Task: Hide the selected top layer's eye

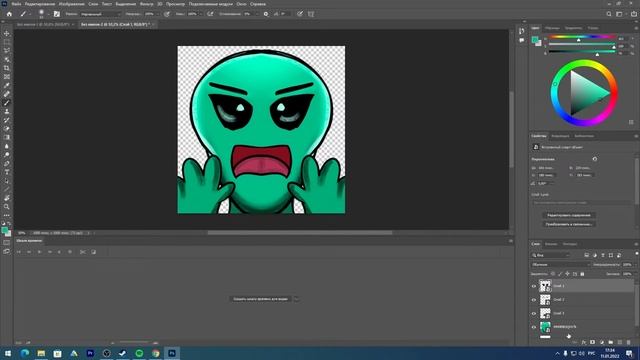Action: (x=534, y=286)
